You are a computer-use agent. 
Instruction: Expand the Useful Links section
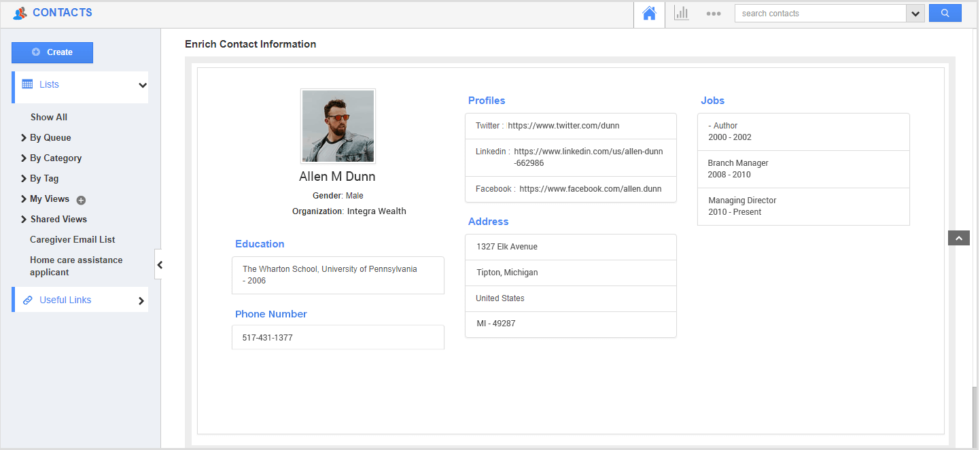coord(141,300)
